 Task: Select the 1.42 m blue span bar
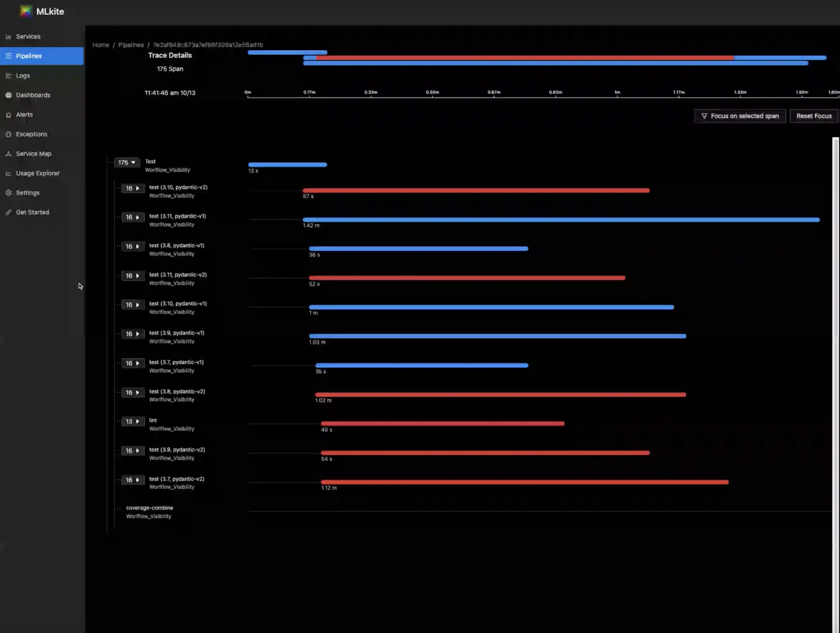[x=561, y=220]
